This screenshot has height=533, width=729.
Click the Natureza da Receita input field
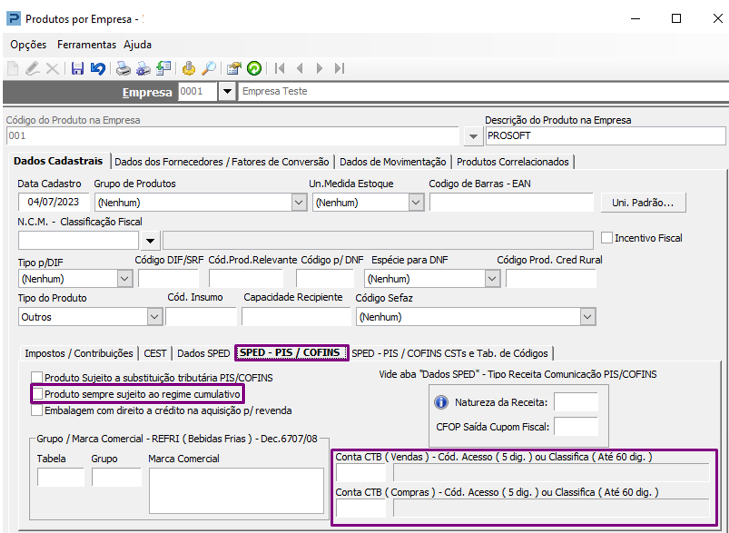[x=576, y=402]
